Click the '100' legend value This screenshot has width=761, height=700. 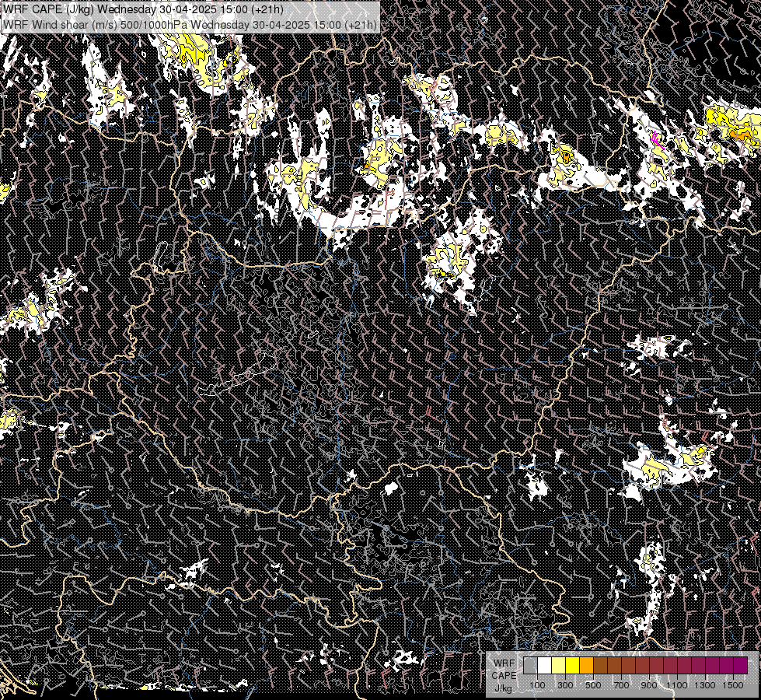point(537,685)
